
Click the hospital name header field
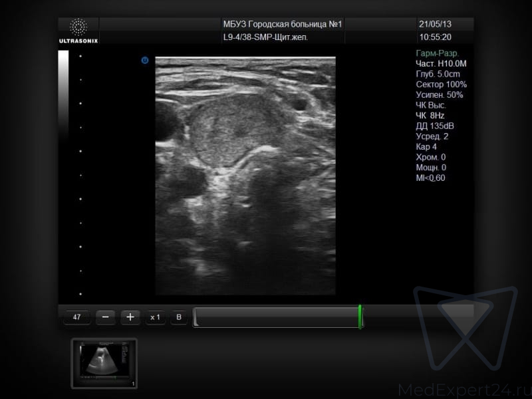(283, 25)
